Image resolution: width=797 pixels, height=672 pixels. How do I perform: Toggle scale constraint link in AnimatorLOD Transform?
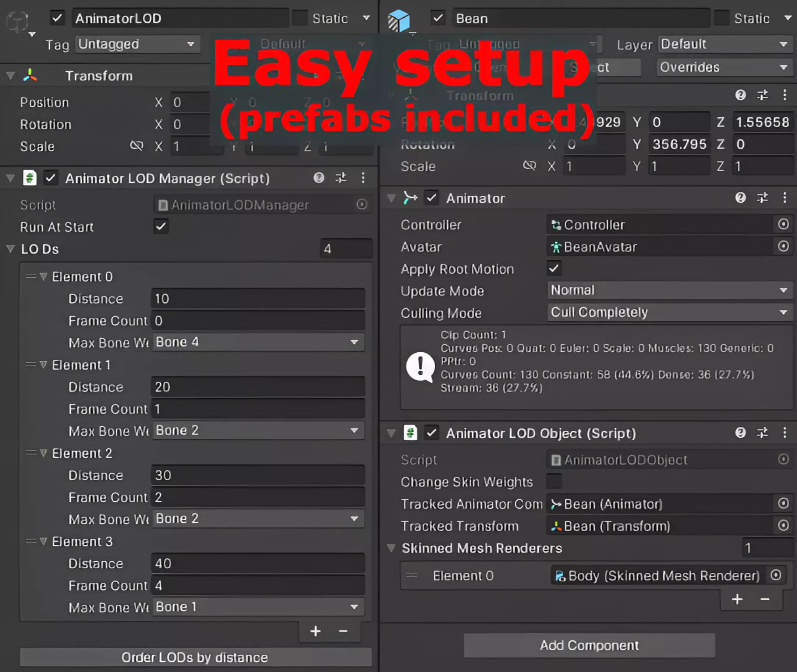point(137,146)
